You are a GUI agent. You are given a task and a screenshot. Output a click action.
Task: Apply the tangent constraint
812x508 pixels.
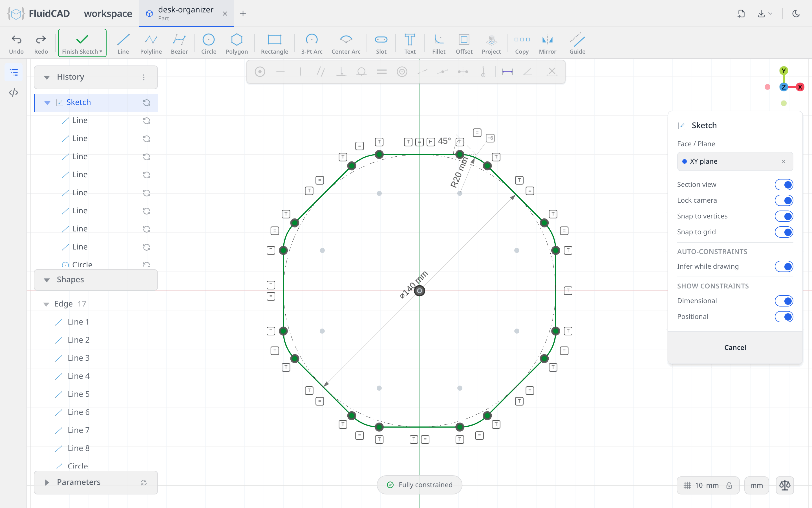tap(361, 72)
